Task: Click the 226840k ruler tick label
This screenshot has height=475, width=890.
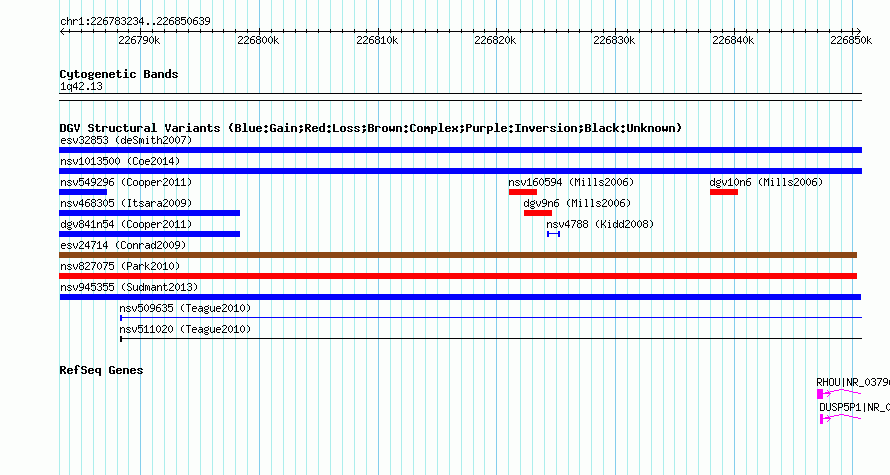Action: pyautogui.click(x=733, y=40)
